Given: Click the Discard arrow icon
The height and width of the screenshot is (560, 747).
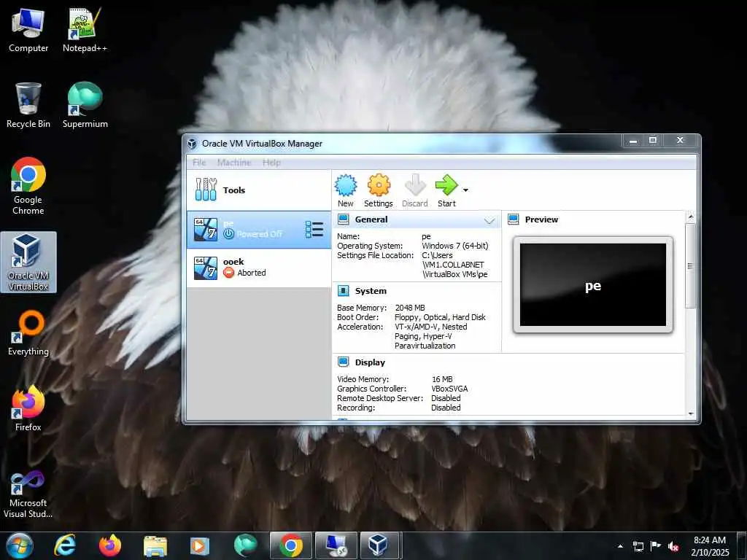Looking at the screenshot, I should (415, 185).
